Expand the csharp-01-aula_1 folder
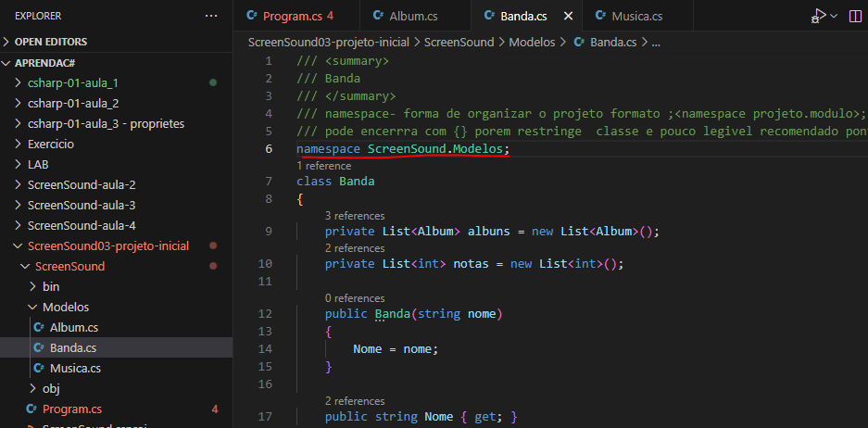This screenshot has height=428, width=868. 19,82
